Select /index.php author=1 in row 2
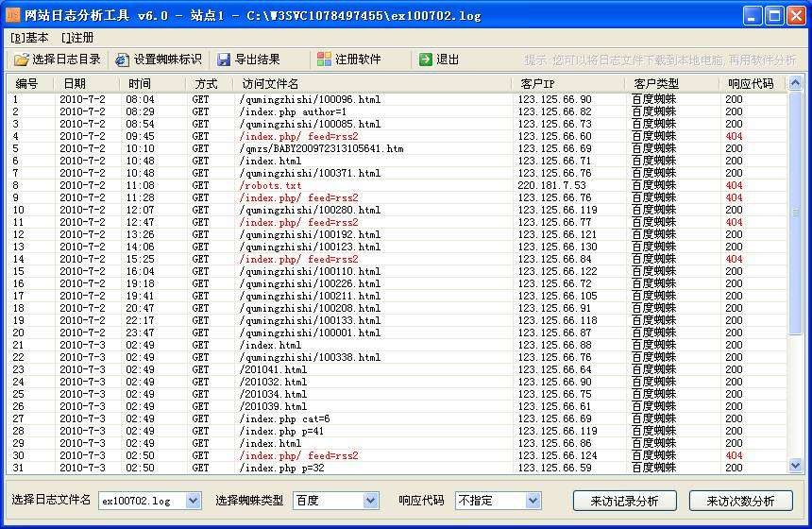 click(x=293, y=111)
